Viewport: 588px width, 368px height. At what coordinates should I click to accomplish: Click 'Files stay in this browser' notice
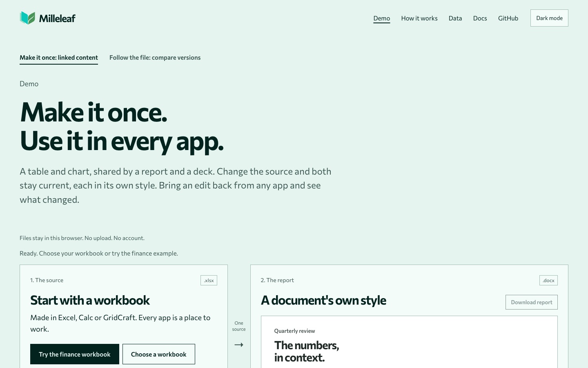point(82,238)
